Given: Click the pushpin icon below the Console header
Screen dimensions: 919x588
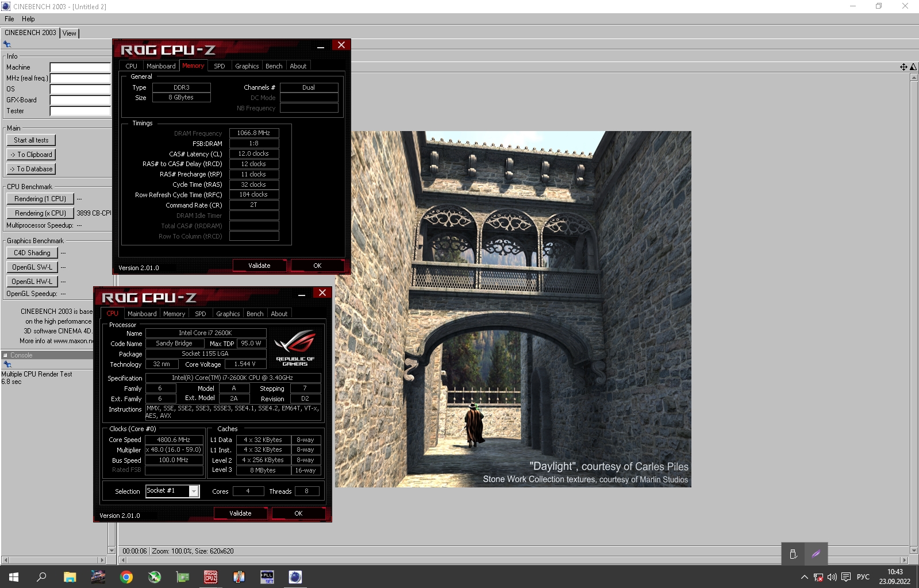Looking at the screenshot, I should [7, 364].
